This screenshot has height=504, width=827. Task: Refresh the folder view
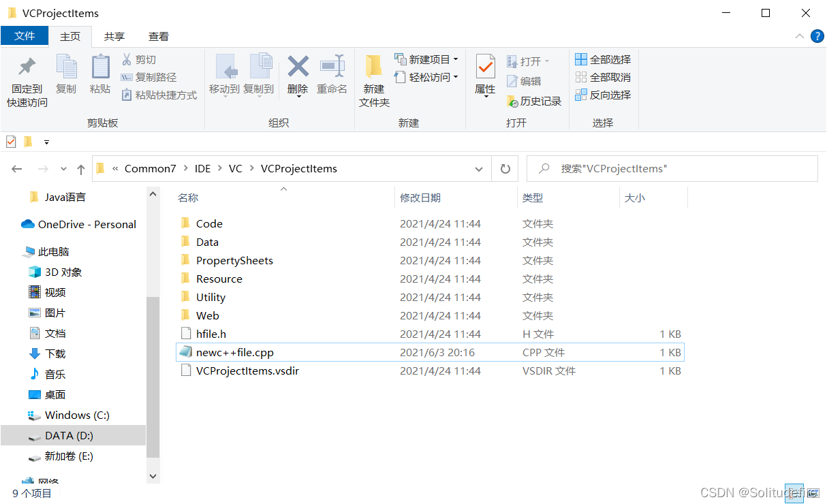[x=505, y=169]
